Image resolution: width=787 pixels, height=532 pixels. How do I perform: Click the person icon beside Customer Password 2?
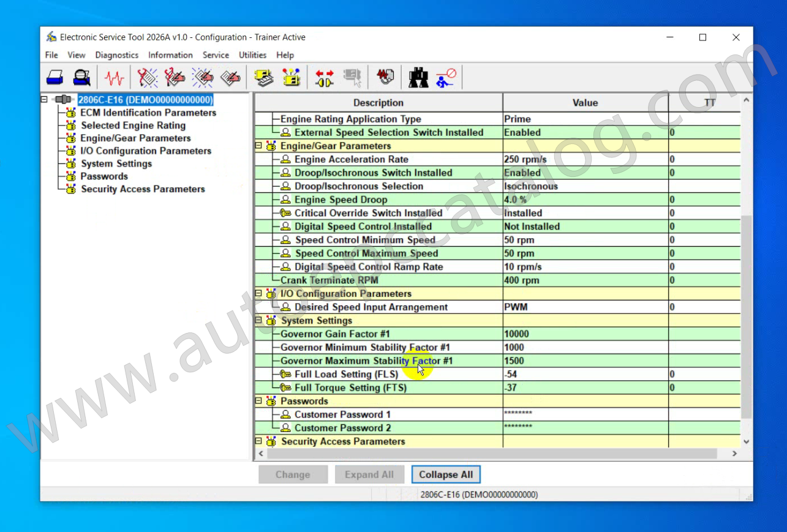[285, 429]
